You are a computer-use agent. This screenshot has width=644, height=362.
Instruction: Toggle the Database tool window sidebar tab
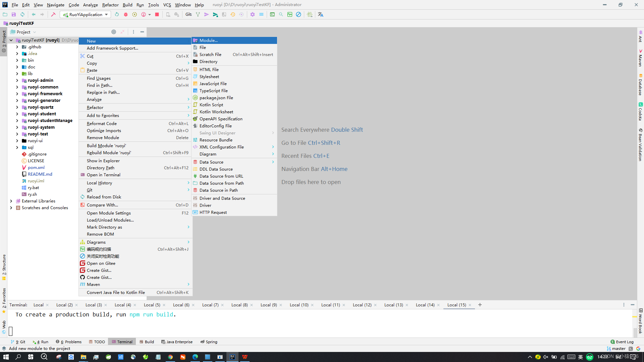[640, 85]
